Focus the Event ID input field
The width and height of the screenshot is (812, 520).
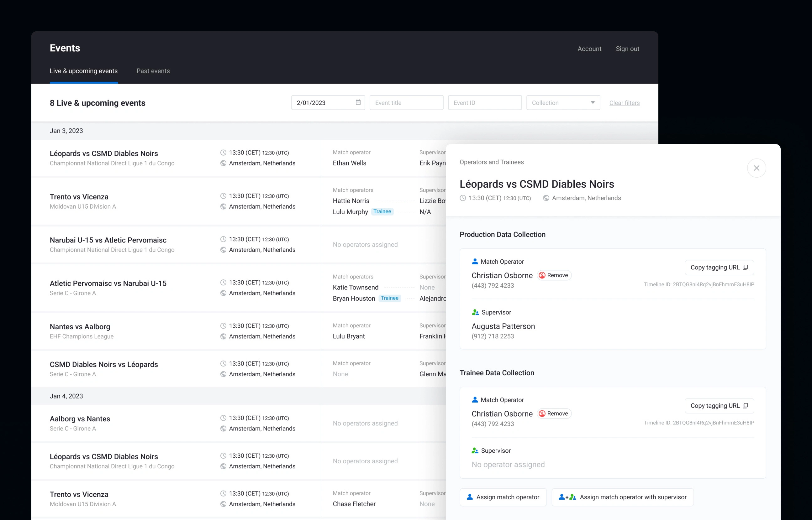[485, 103]
